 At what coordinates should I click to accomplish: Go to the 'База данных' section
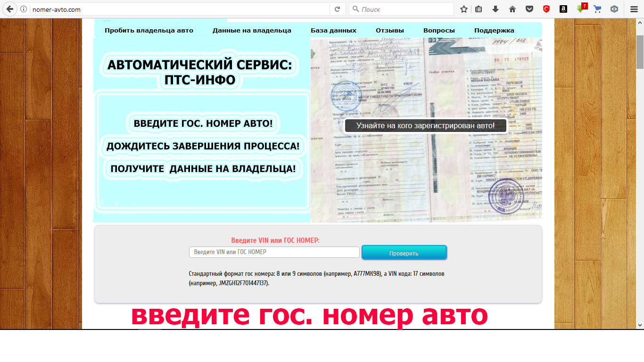[333, 30]
